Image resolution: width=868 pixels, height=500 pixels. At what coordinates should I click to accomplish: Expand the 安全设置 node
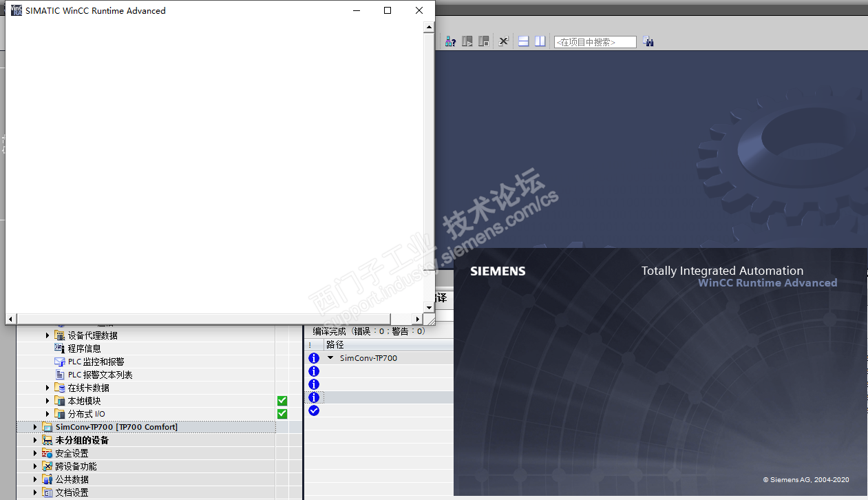coord(36,453)
